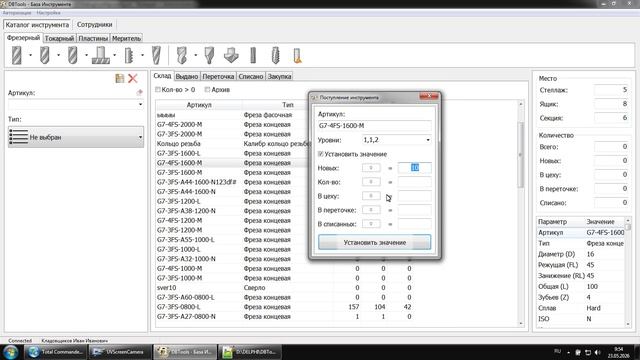
Task: Open dropdown arrow next to chamfered end mill
Action: [x=58, y=55]
